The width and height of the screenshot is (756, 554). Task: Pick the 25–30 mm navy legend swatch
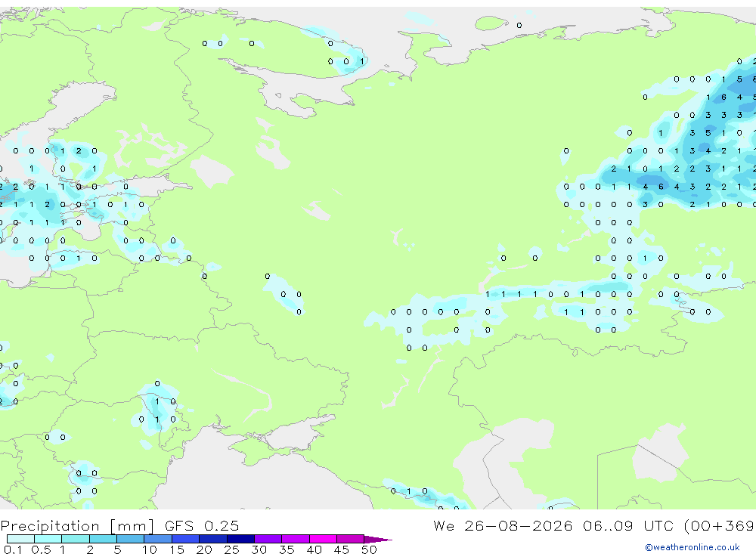coord(240,539)
